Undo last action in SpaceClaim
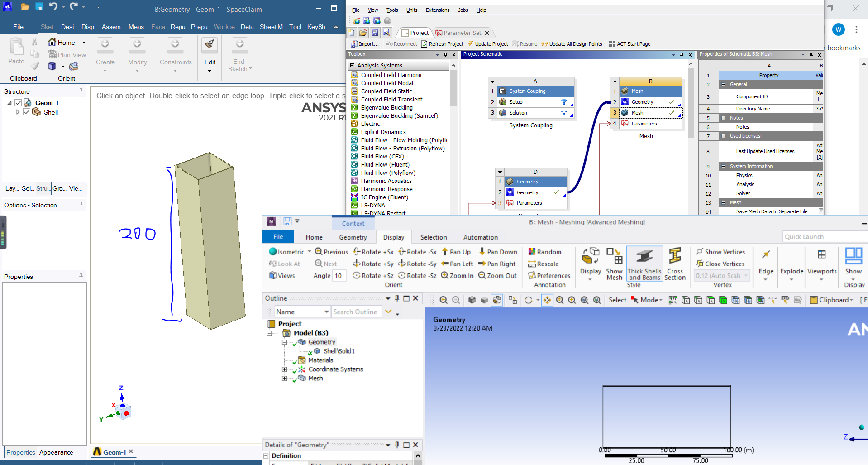This screenshot has width=868, height=465. pyautogui.click(x=53, y=7)
